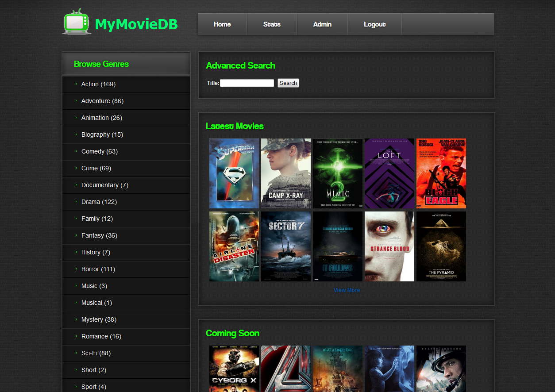Click Logout in the navigation bar

point(374,24)
